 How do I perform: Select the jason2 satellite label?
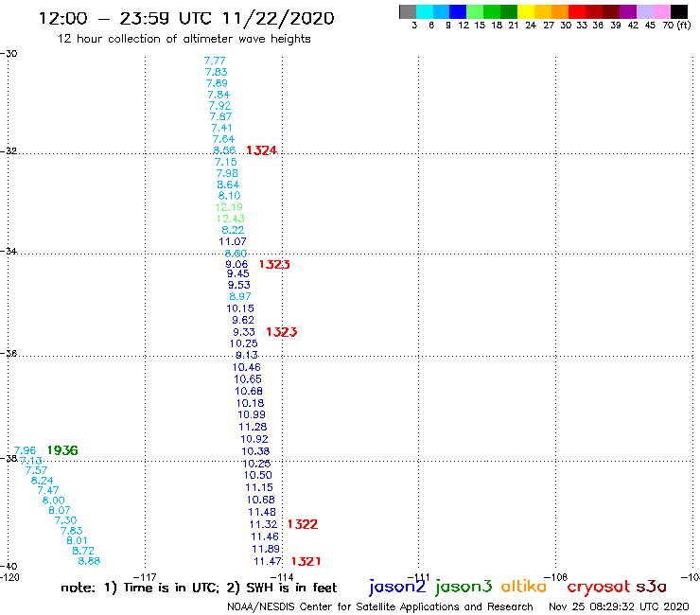[397, 587]
